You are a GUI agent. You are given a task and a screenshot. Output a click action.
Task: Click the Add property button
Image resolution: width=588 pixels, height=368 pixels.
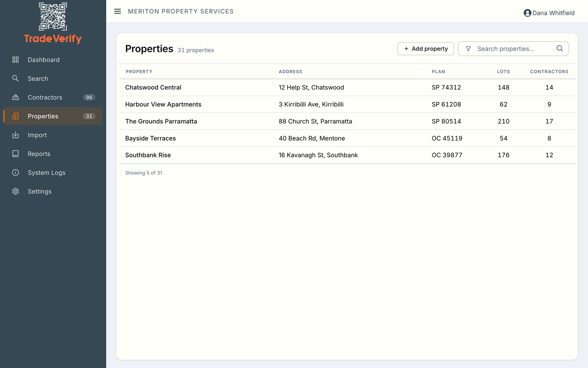click(x=425, y=49)
